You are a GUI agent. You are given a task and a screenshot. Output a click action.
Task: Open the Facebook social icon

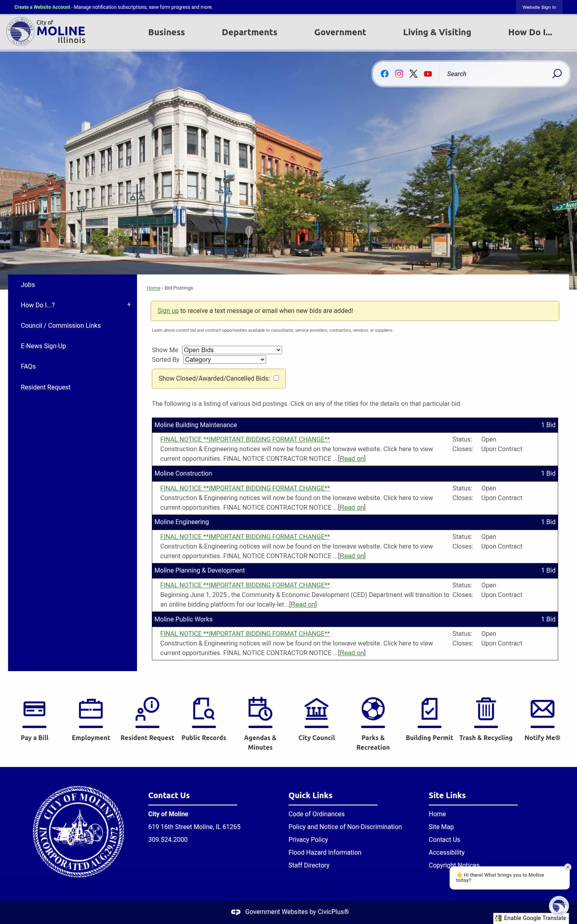pos(384,74)
